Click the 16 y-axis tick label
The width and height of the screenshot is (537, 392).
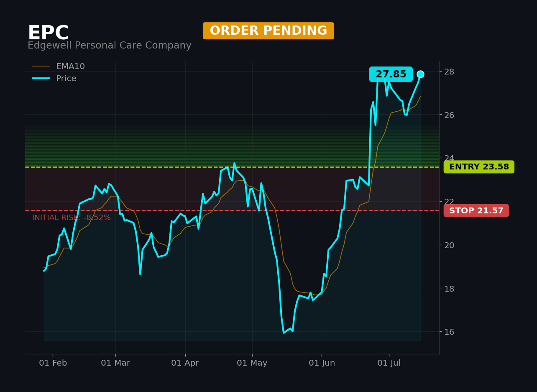[449, 332]
